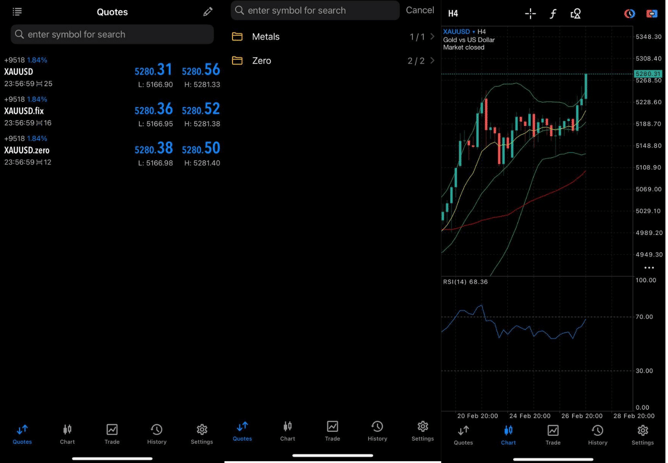Open Trade tab in left panel
Viewport: 668px width, 463px height.
pyautogui.click(x=112, y=434)
